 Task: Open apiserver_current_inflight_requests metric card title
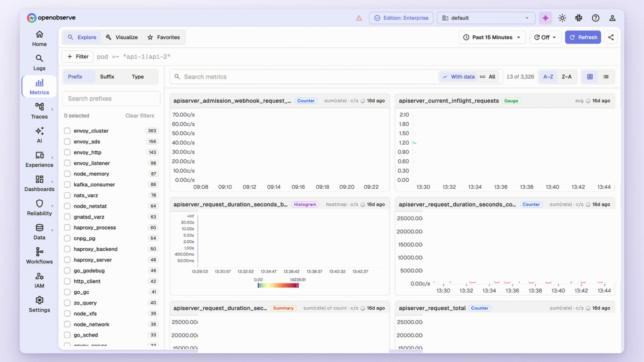tap(448, 101)
